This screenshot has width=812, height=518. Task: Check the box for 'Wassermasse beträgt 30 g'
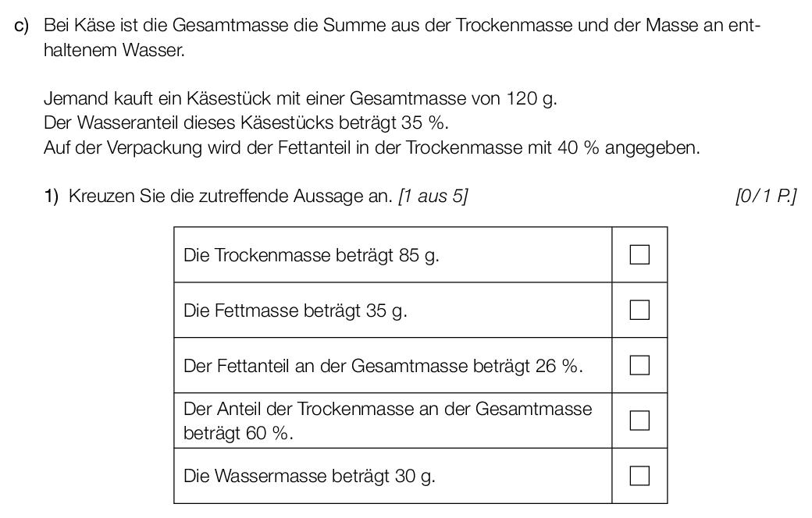coord(639,476)
